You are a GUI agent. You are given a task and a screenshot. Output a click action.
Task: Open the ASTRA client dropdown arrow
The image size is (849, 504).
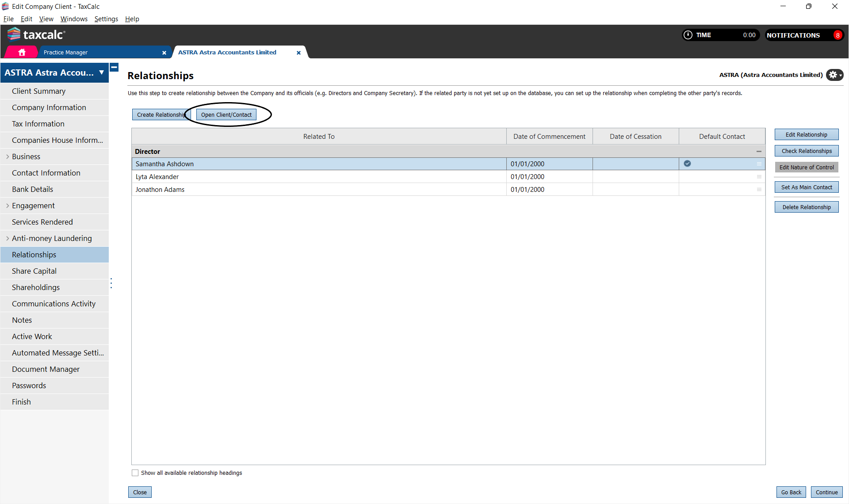[x=101, y=73]
